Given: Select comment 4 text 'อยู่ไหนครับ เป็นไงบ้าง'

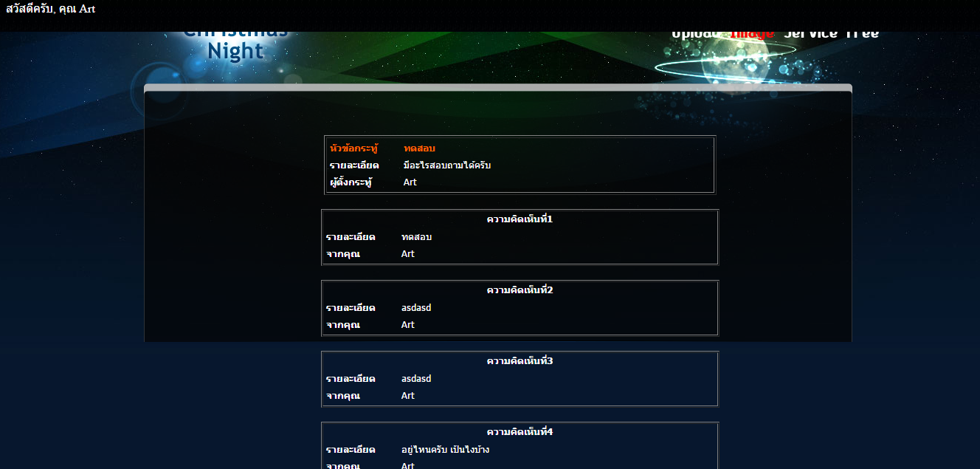Looking at the screenshot, I should 446,450.
